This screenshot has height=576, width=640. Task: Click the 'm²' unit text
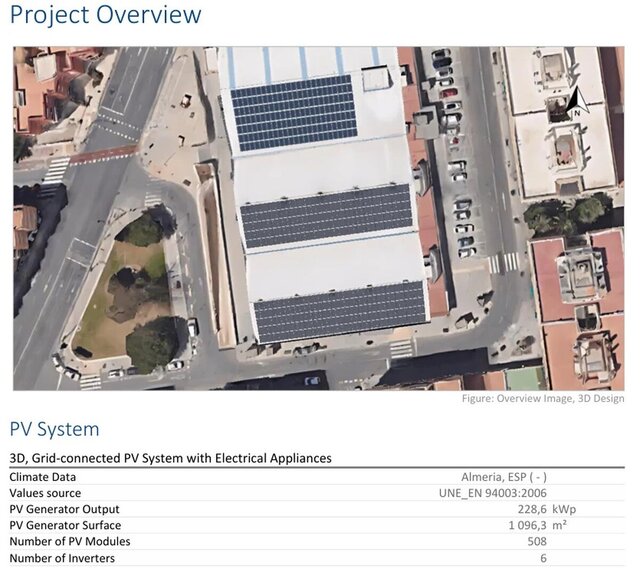pos(560,525)
